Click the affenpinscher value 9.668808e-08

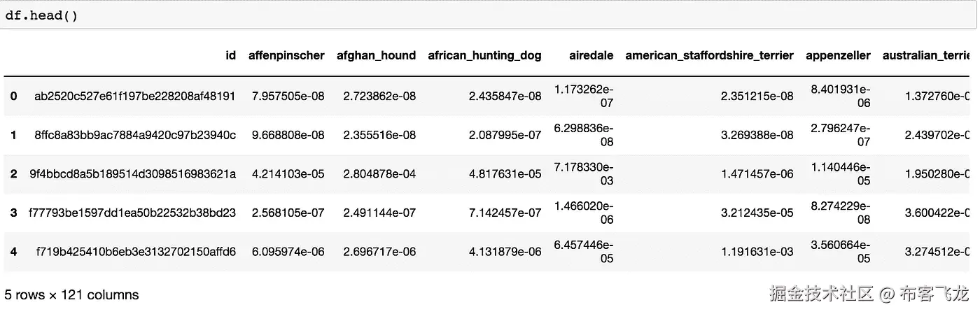287,135
